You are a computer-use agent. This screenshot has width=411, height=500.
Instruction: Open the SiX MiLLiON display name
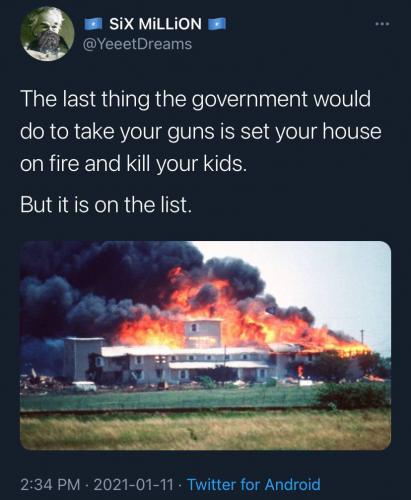[155, 24]
